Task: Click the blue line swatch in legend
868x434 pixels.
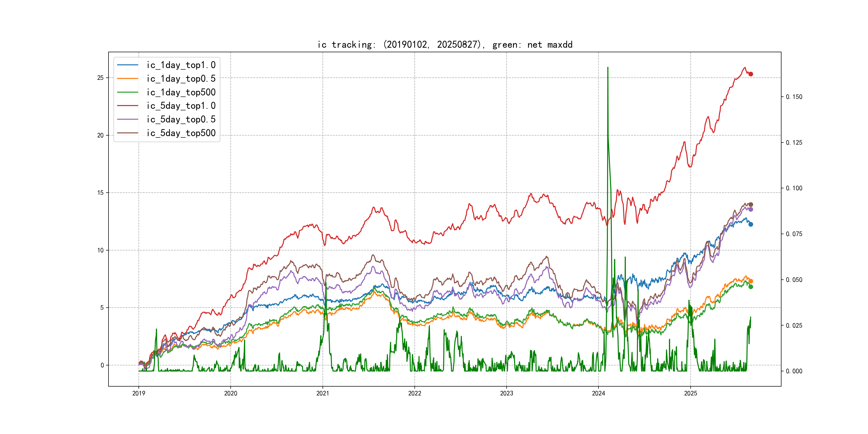Action: [x=128, y=65]
